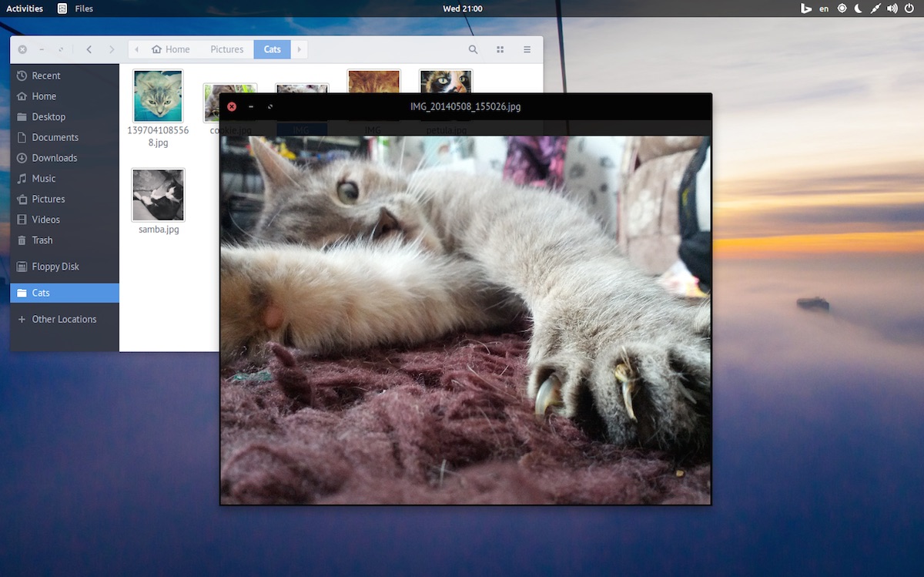Navigate to Home in path bar
The height and width of the screenshot is (577, 924).
(171, 49)
